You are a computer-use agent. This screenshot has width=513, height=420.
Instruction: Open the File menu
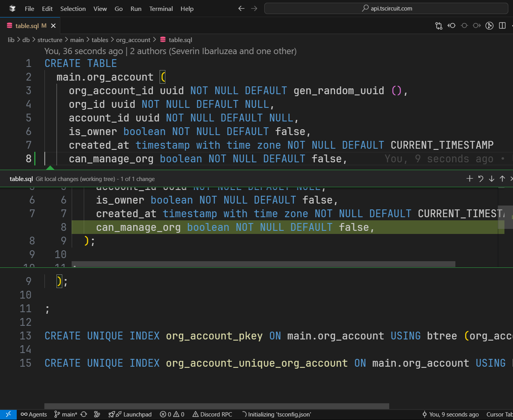(30, 9)
